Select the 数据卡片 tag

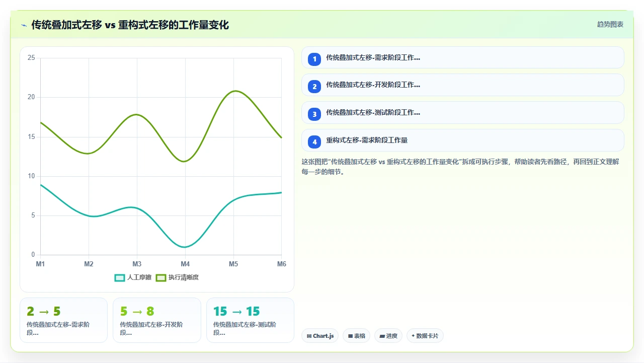[425, 336]
